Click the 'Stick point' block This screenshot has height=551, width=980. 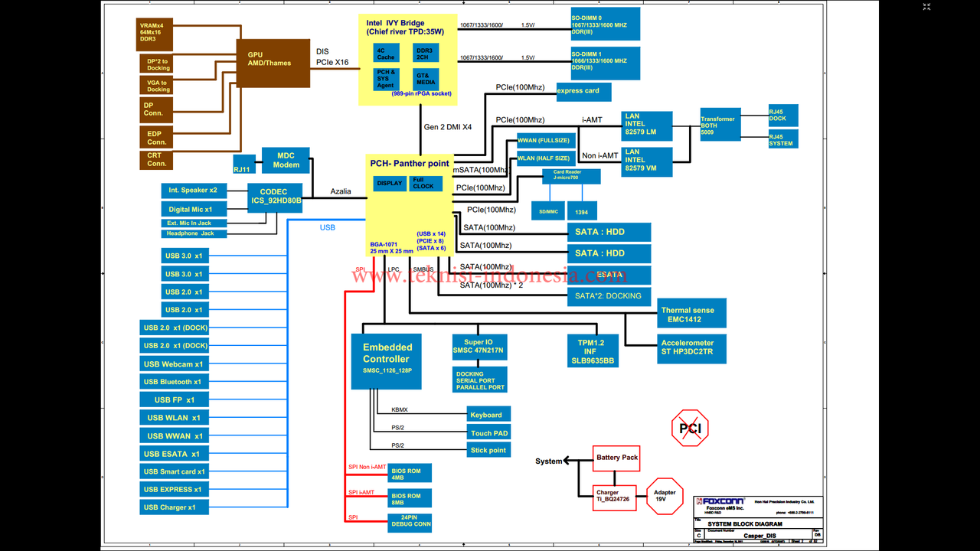488,450
